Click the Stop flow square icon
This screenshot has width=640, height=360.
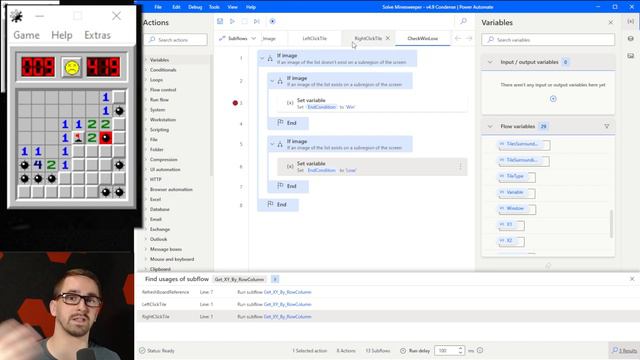(244, 21)
